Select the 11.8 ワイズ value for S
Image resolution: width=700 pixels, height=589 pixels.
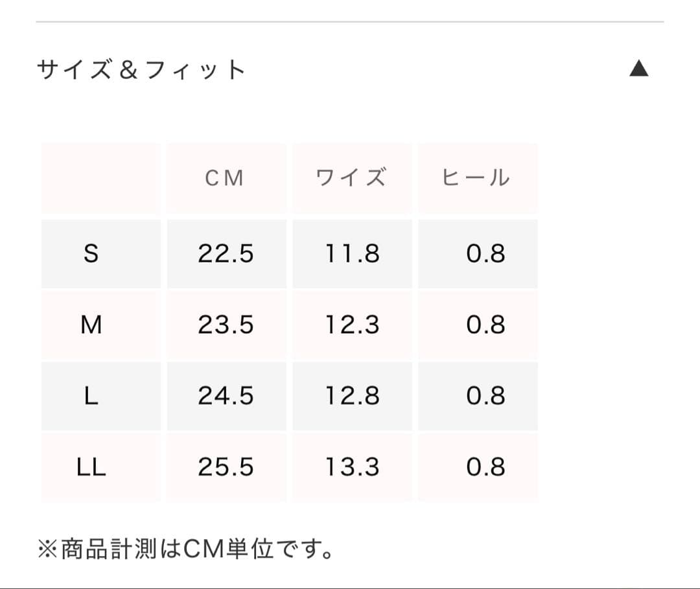tap(352, 255)
